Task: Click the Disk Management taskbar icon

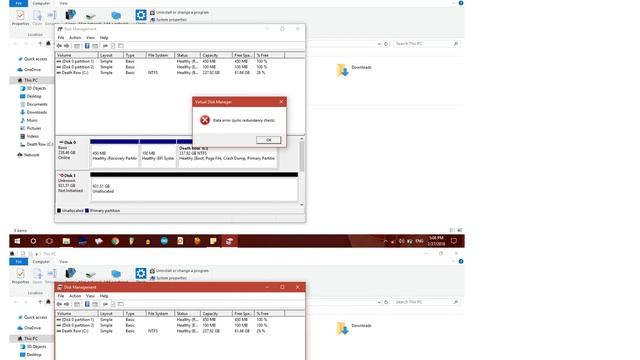Action: (x=229, y=241)
